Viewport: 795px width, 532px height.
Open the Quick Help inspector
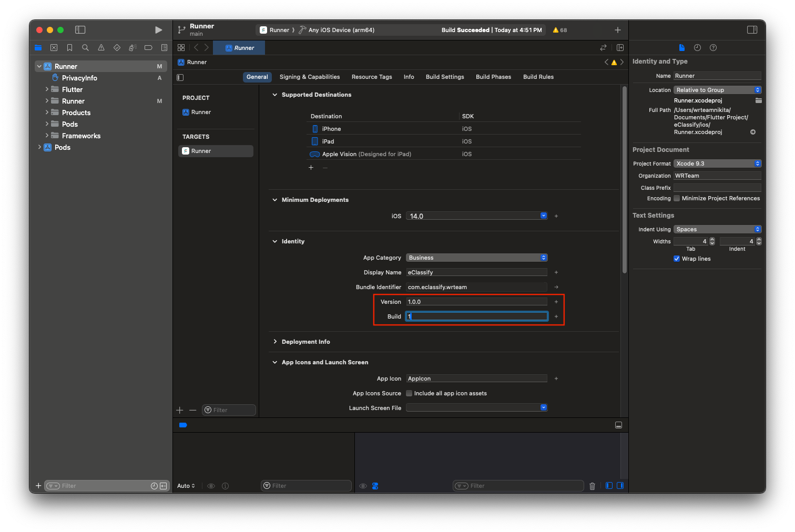coord(713,48)
